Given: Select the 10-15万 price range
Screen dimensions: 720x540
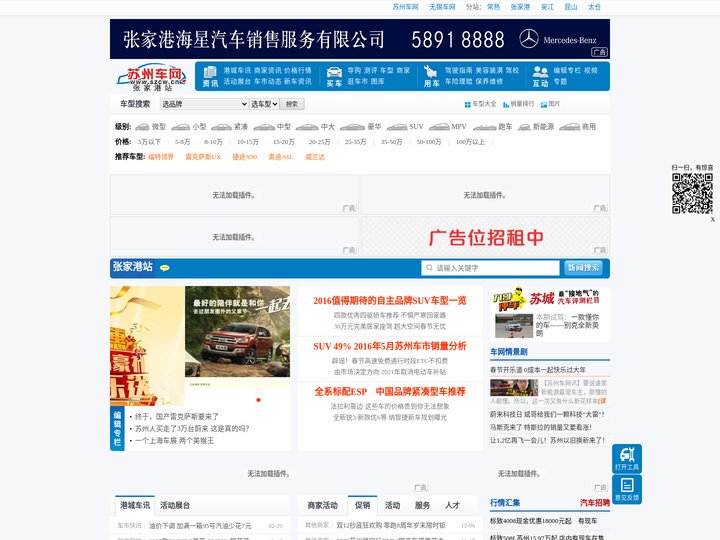Looking at the screenshot, I should pyautogui.click(x=248, y=142).
